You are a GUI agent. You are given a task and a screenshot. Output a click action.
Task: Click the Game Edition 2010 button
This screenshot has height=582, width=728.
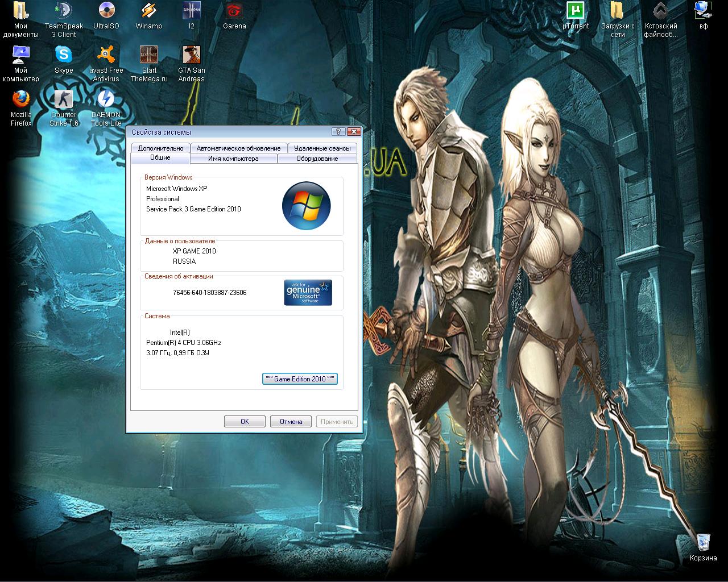[x=300, y=379]
